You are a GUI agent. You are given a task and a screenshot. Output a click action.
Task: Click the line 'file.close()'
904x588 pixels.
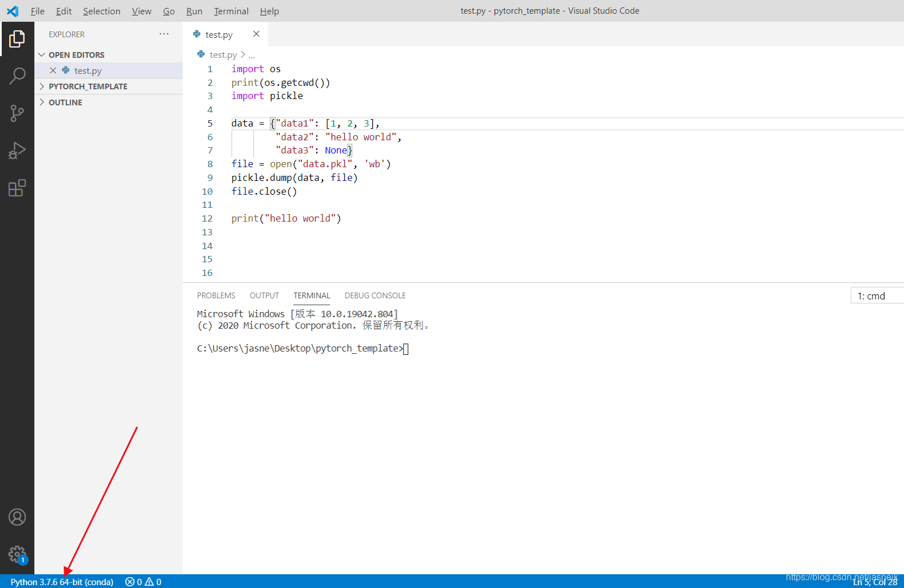264,191
